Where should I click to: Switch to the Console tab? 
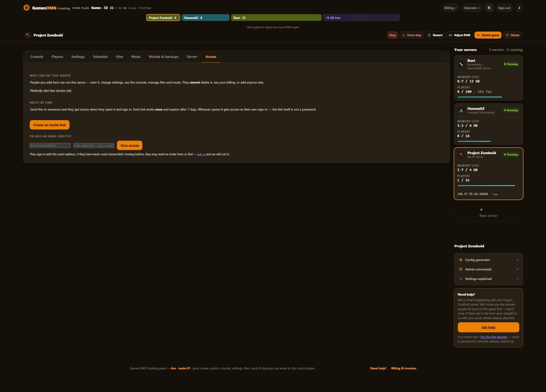[x=37, y=57]
